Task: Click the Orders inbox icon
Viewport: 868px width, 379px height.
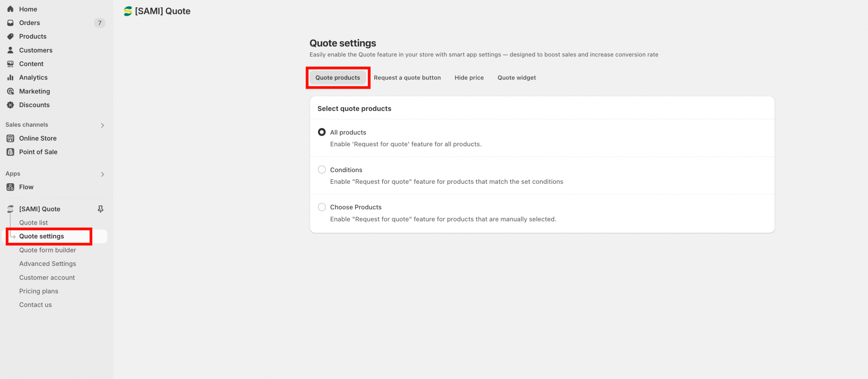Action: coord(10,23)
